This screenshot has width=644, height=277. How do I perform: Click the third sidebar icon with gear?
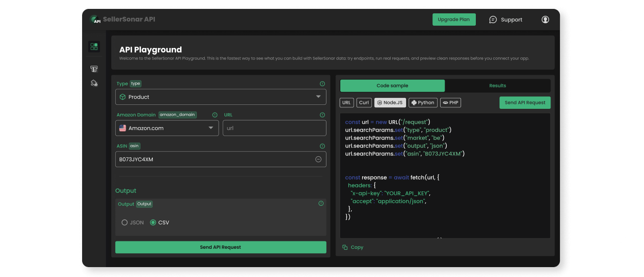(93, 83)
